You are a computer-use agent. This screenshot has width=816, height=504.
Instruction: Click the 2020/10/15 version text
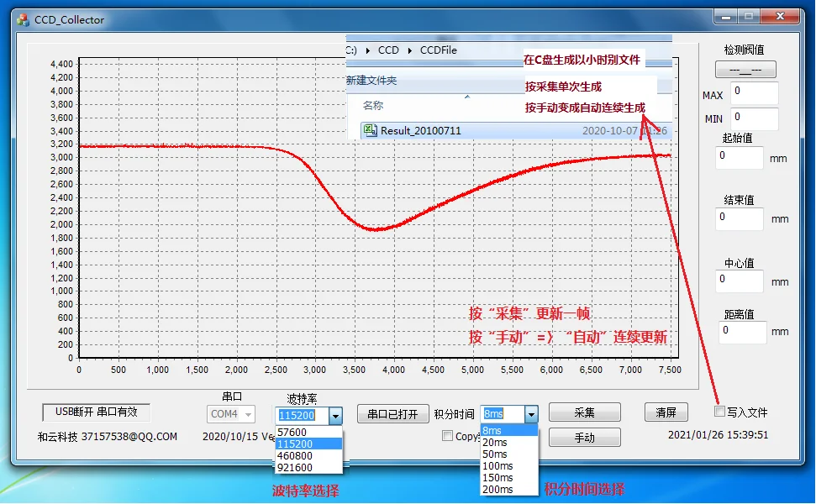pos(239,437)
